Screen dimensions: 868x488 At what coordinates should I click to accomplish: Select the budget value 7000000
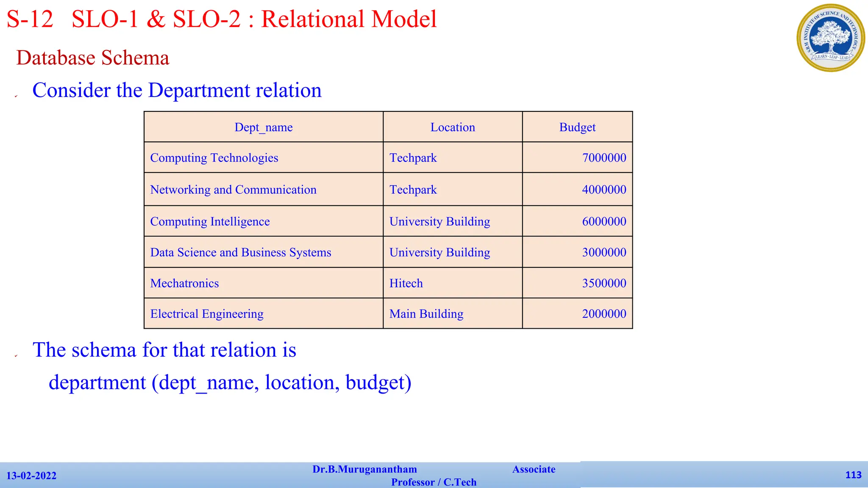point(604,158)
